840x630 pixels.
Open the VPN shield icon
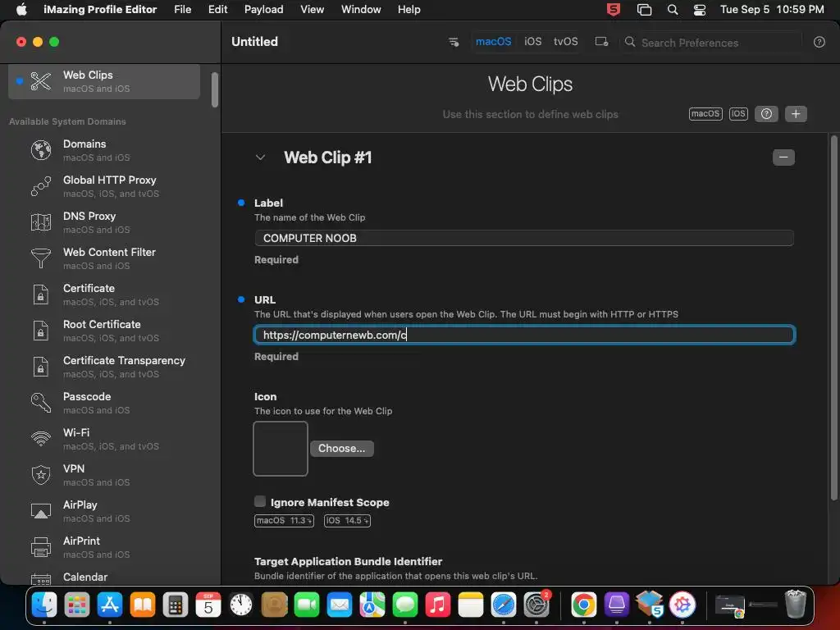pos(41,475)
